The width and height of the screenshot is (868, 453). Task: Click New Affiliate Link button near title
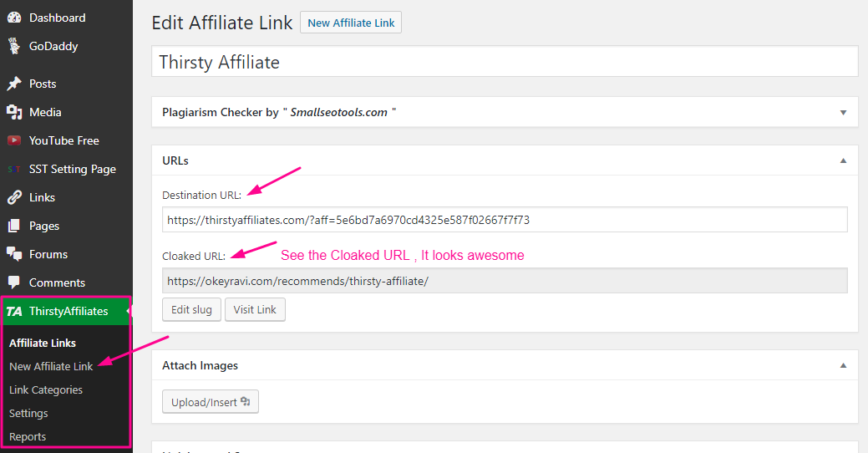[x=351, y=23]
